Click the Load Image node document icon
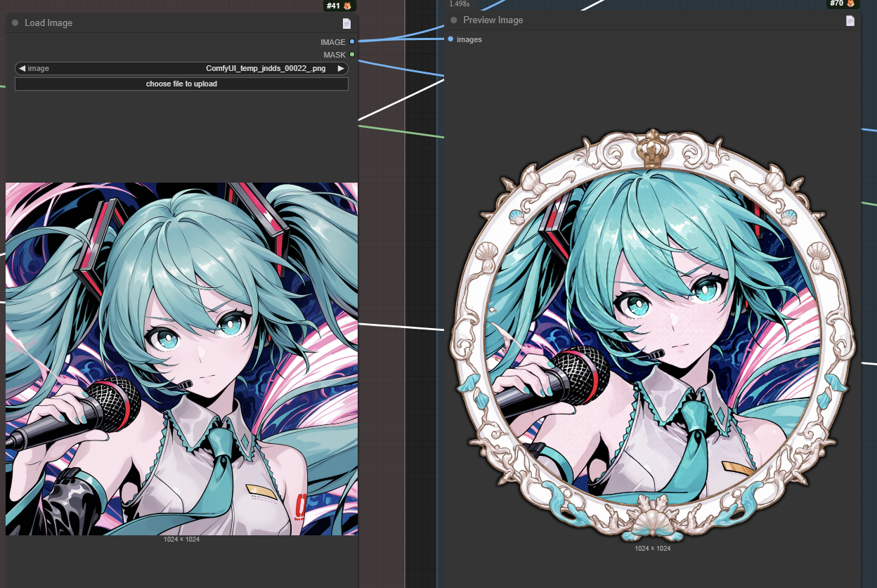 [346, 23]
